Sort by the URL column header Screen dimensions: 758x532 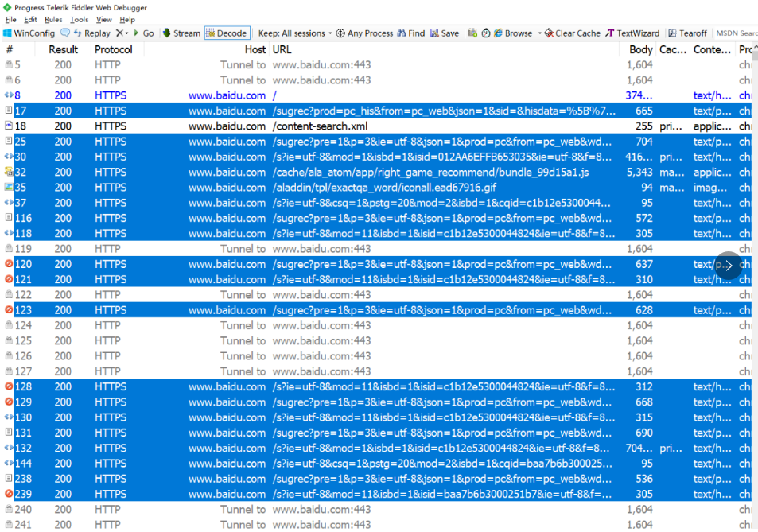[x=444, y=49]
